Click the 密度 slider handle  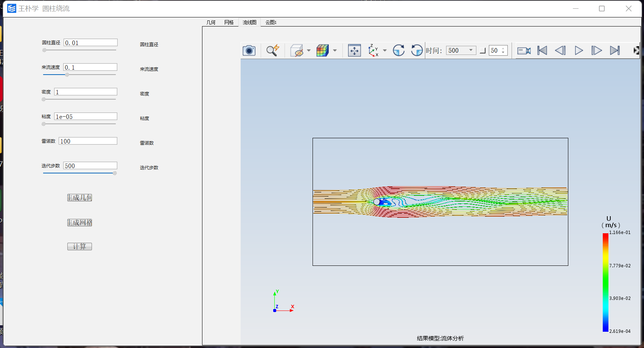click(x=44, y=99)
